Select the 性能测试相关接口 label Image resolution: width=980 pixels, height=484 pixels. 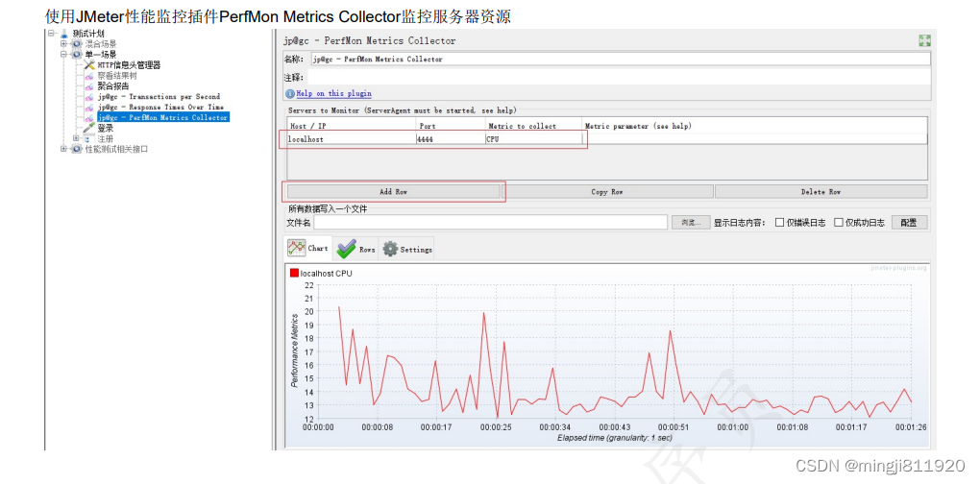click(116, 149)
